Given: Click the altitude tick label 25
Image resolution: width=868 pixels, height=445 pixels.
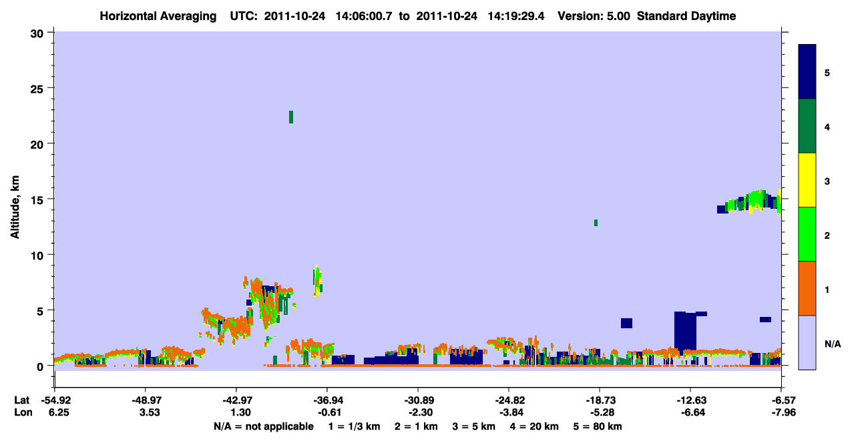Looking at the screenshot, I should pyautogui.click(x=37, y=88).
